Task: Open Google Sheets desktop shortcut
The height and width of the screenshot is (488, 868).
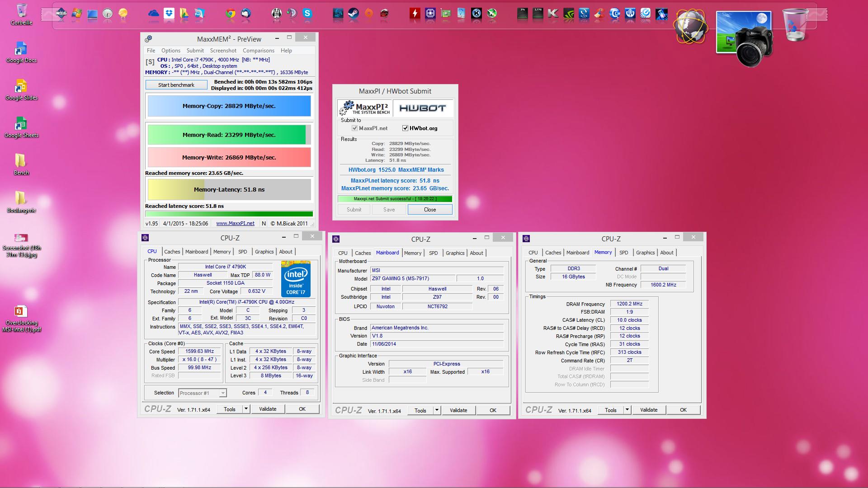Action: coord(21,127)
